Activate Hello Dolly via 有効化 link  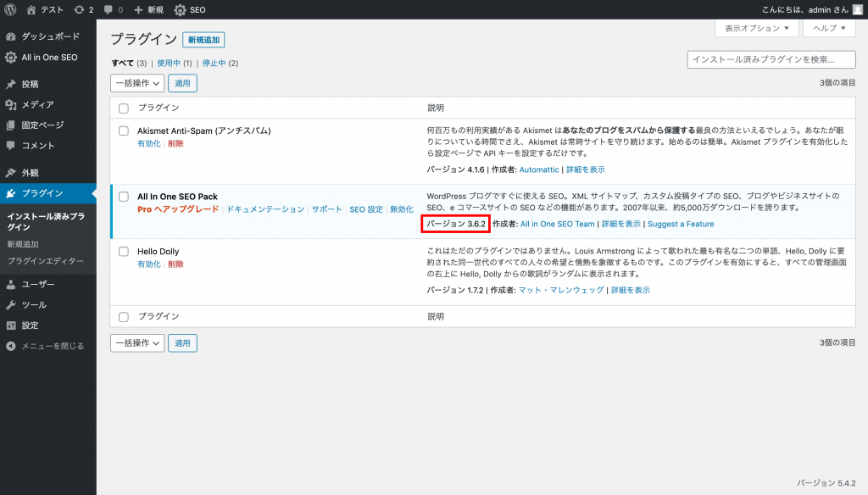click(x=149, y=264)
